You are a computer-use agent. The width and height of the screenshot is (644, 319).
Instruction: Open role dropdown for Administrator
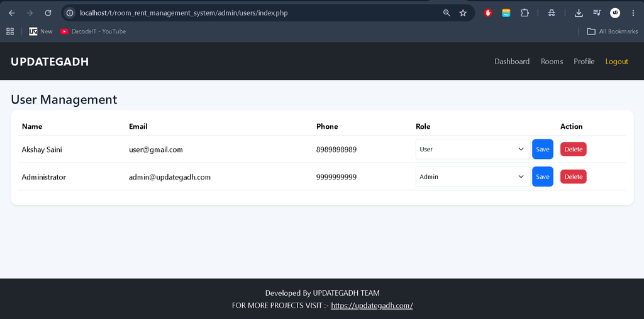coord(472,176)
